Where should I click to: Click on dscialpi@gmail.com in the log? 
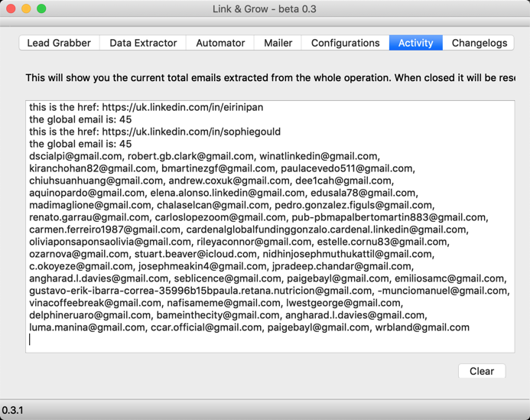coord(76,156)
